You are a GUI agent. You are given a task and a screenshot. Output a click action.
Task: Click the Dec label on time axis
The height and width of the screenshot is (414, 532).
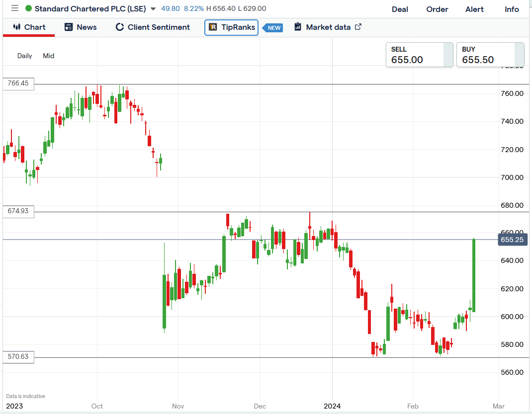coord(260,406)
